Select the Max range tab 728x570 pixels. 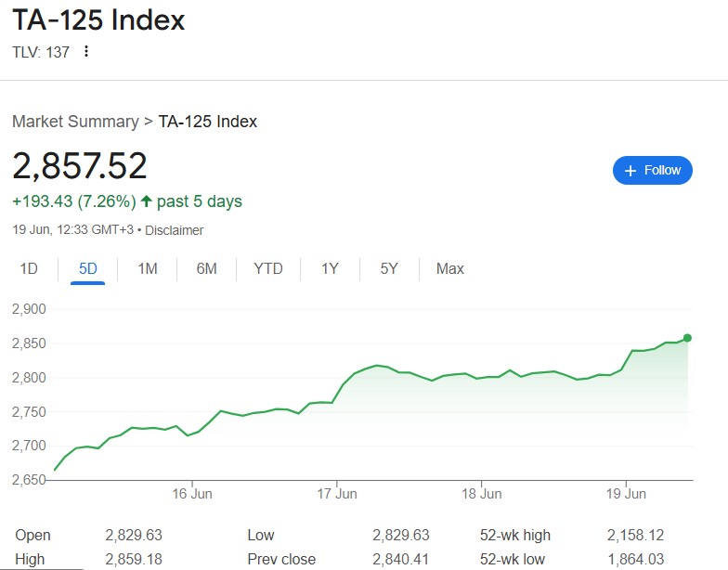[x=449, y=269]
